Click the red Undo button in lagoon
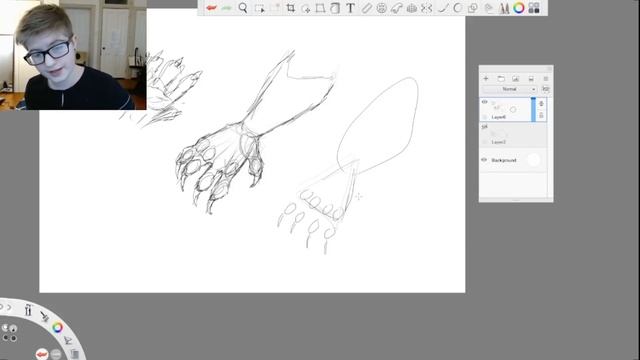 42,354
